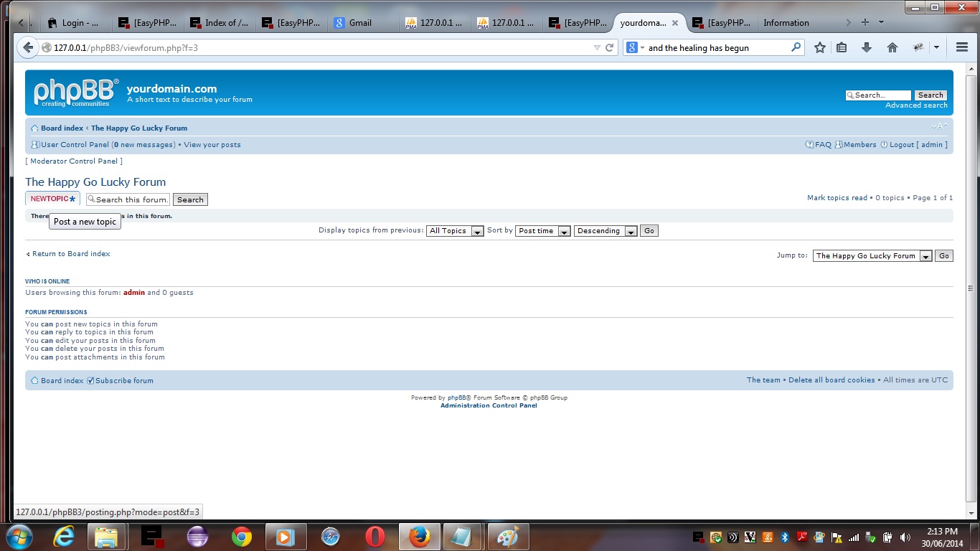Open the User Control Panel link

(x=75, y=145)
